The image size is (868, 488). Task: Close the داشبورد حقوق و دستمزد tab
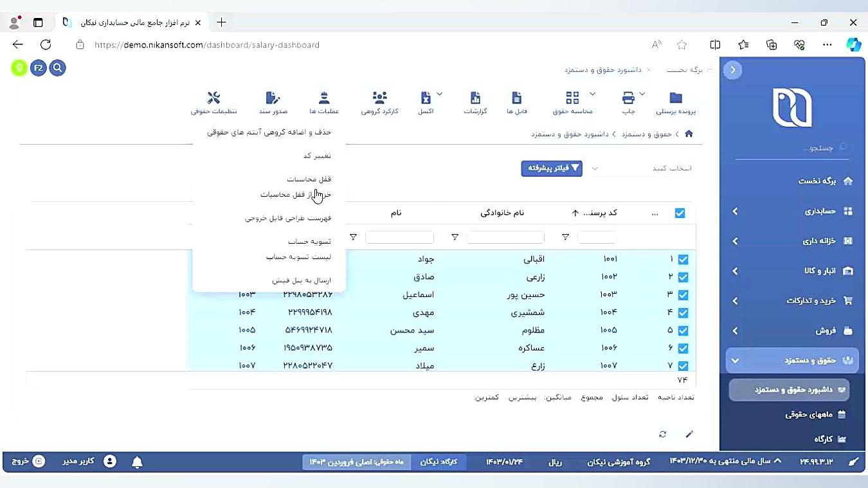(x=649, y=69)
